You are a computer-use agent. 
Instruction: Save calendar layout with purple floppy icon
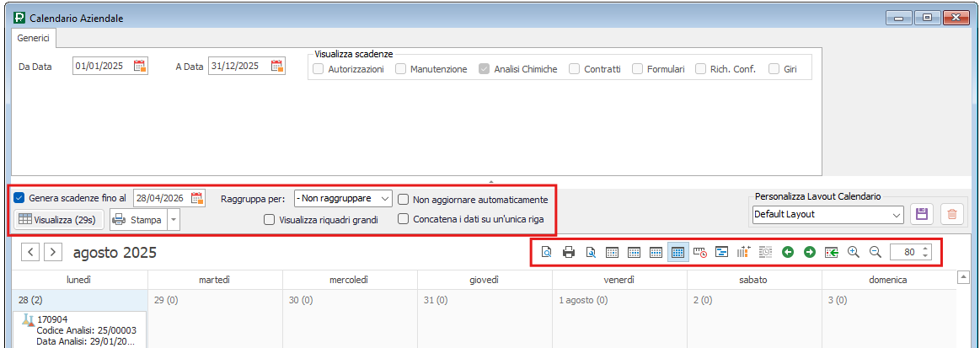pos(922,215)
